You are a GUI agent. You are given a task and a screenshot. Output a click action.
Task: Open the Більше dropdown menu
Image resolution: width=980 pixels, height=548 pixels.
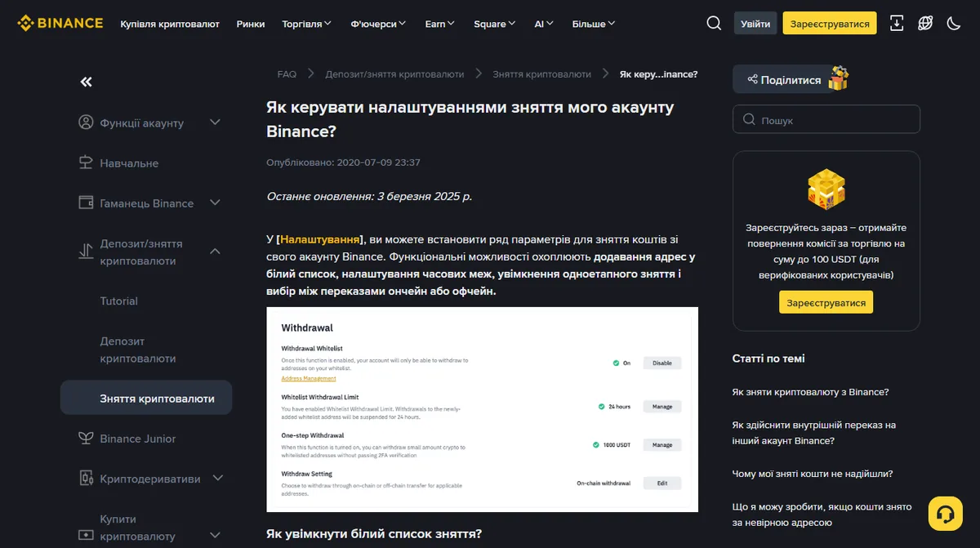point(595,24)
